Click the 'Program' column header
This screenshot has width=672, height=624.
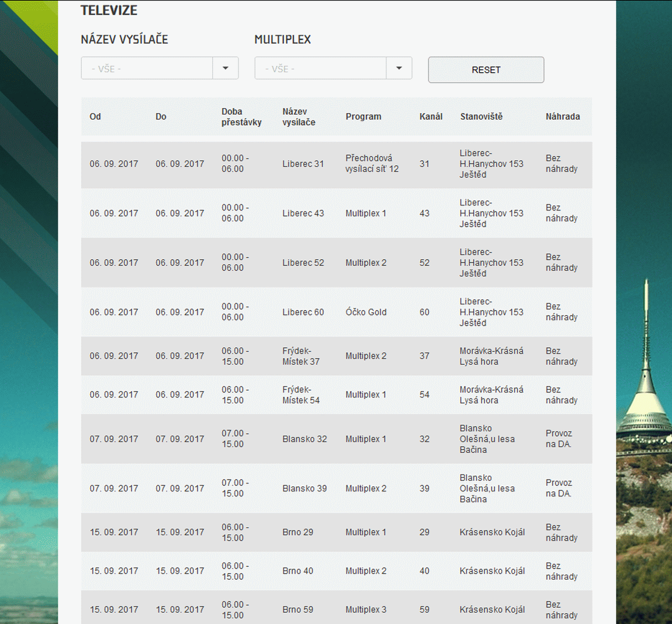pos(363,116)
